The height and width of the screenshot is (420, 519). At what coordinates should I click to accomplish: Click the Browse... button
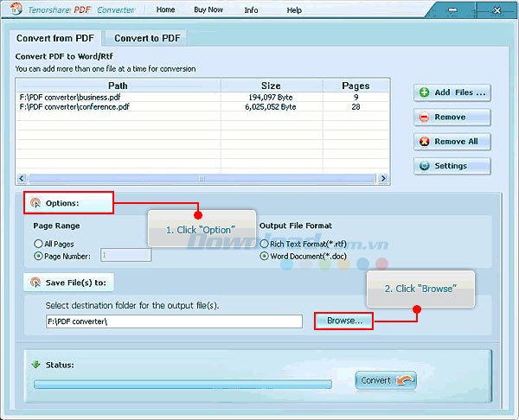pyautogui.click(x=343, y=321)
